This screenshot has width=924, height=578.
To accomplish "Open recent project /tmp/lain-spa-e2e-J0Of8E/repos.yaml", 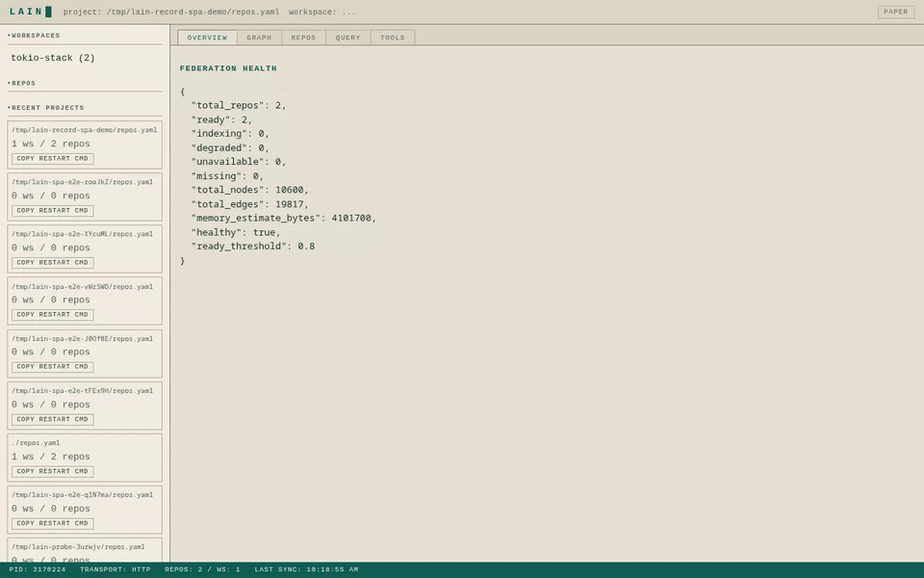I will 82,338.
